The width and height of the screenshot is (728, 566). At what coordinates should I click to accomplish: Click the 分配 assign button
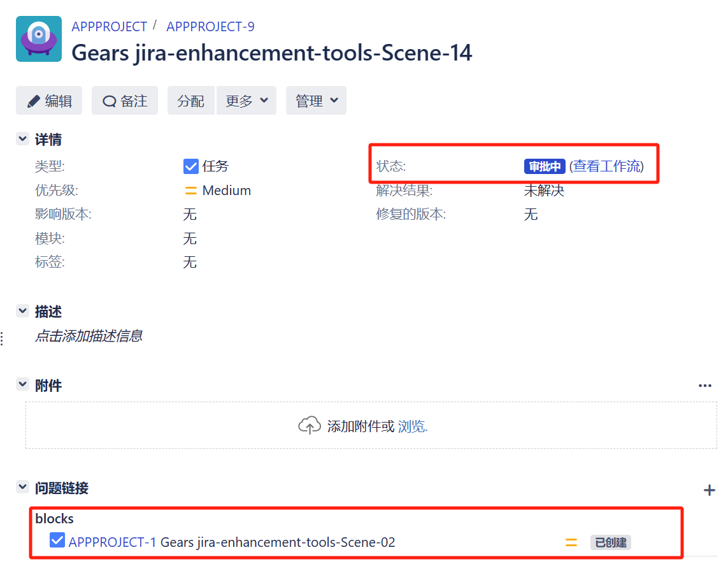click(191, 101)
